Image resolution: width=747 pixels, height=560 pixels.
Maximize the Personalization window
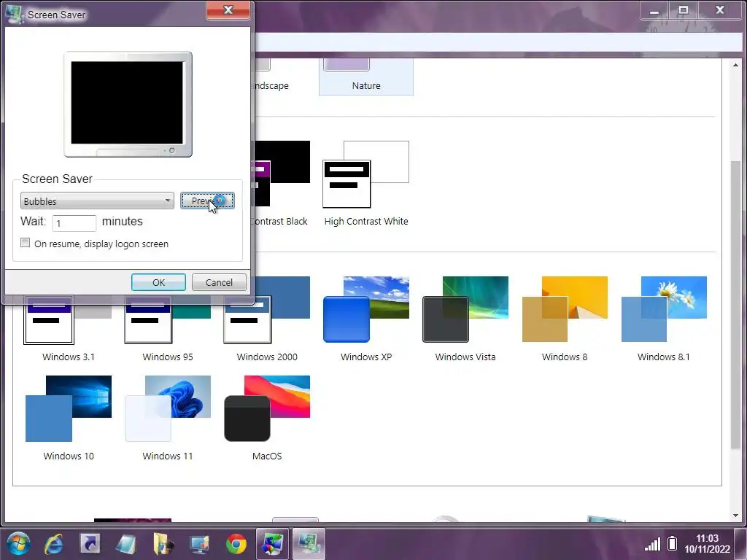(x=683, y=10)
